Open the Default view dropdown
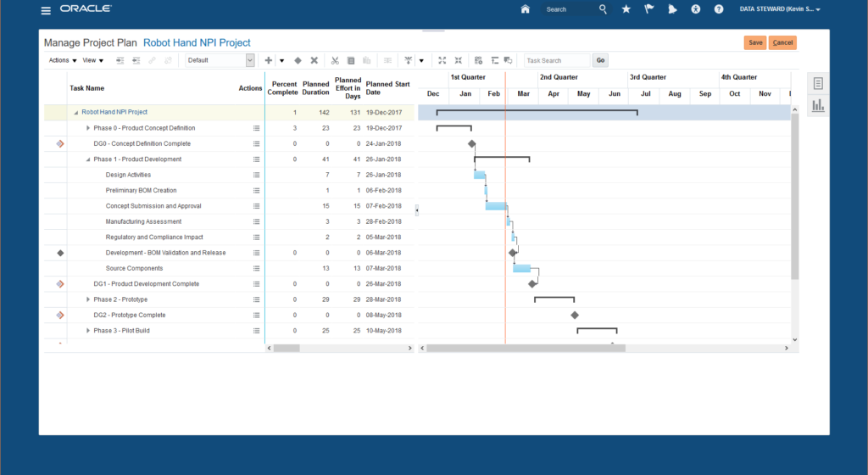The image size is (868, 475). pos(220,60)
